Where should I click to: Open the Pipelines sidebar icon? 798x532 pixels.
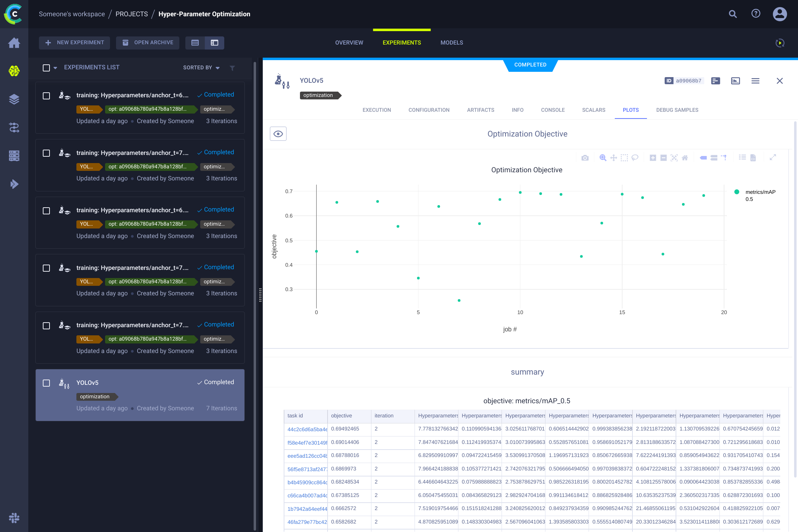pyautogui.click(x=14, y=127)
